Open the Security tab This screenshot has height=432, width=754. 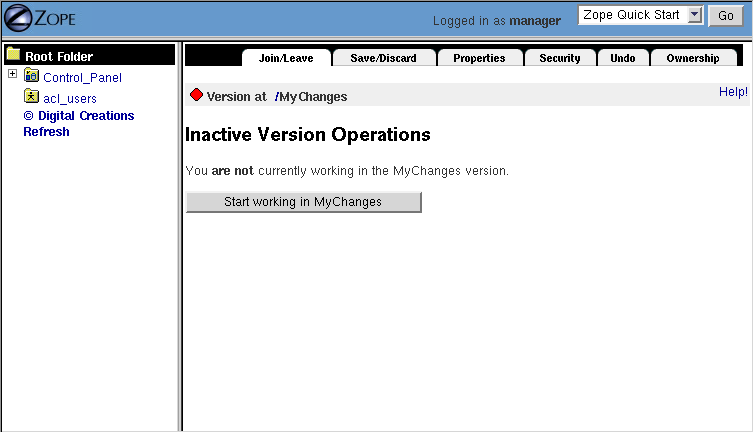(x=559, y=58)
